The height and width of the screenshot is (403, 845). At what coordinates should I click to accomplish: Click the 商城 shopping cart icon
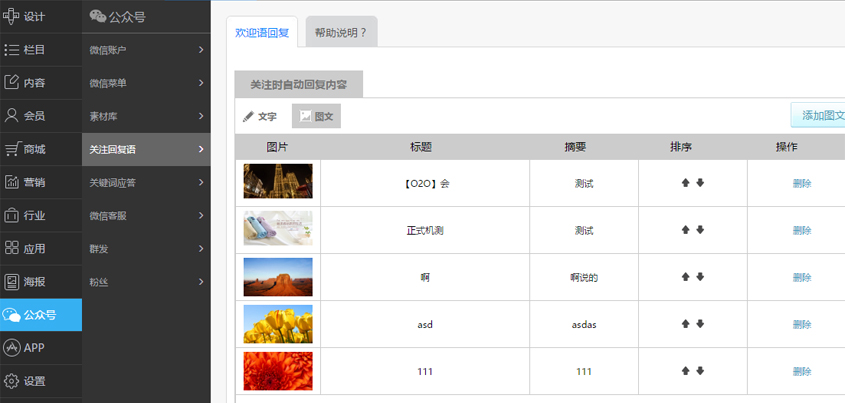12,149
